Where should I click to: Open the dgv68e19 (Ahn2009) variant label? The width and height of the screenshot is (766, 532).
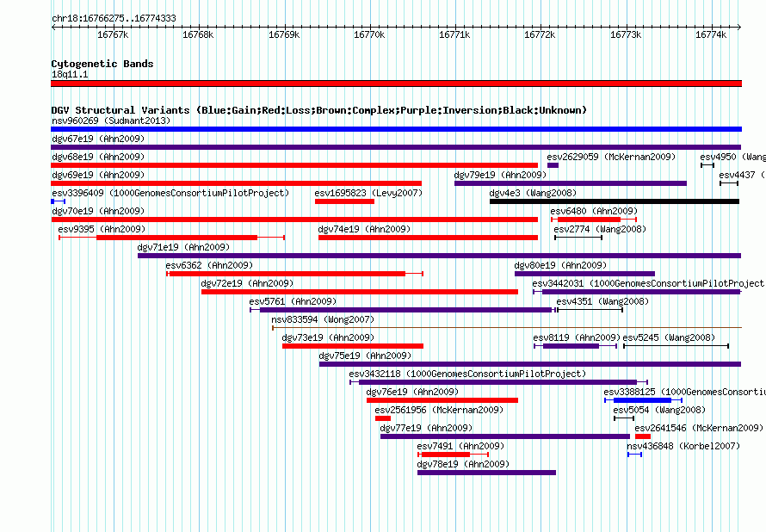click(x=98, y=157)
